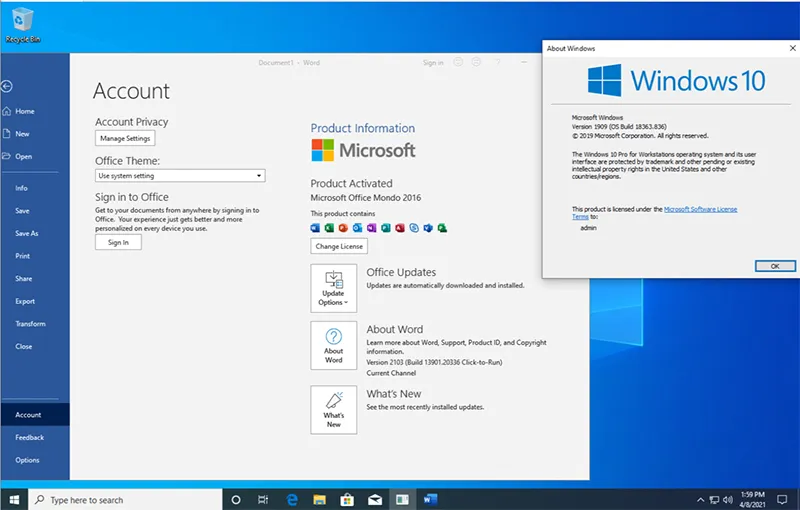The width and height of the screenshot is (800, 510).
Task: Click OK in the About Windows dialog
Action: click(774, 266)
